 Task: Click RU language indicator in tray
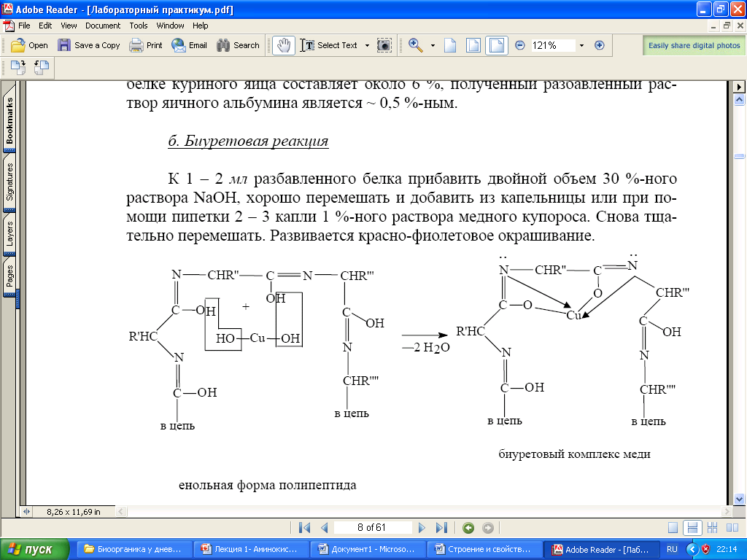point(672,549)
